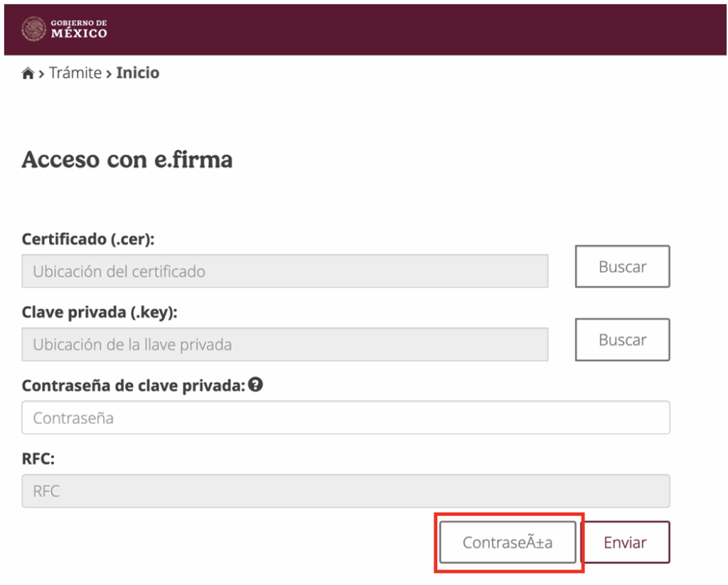
Task: Click the highlighted Contraseña button
Action: [508, 542]
